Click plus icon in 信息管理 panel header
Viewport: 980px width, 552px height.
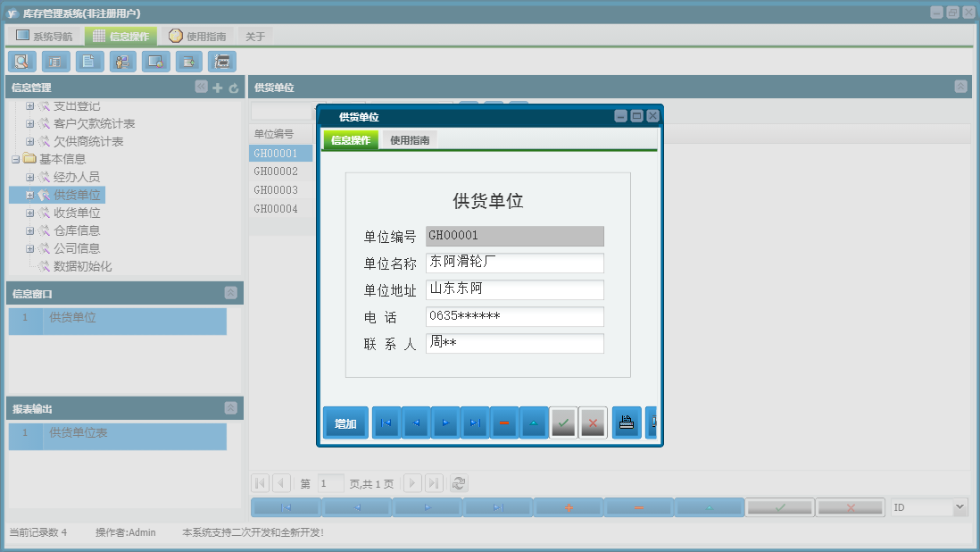218,88
